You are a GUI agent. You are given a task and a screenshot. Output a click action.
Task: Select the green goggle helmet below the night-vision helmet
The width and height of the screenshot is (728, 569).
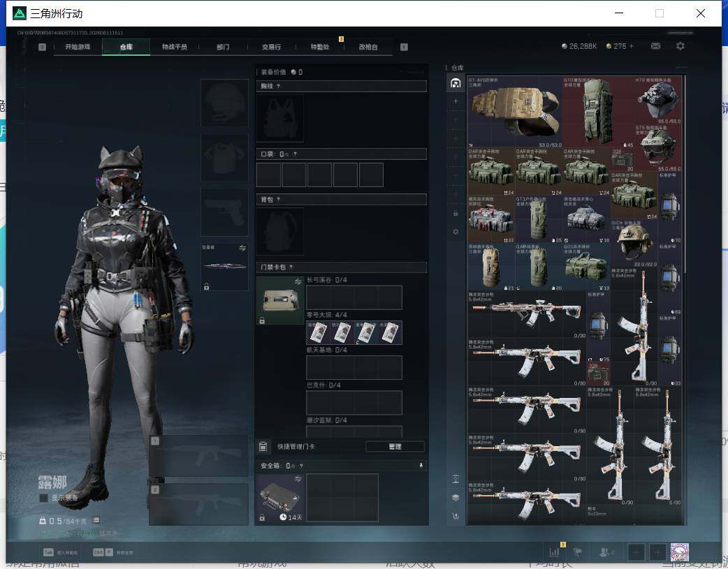pyautogui.click(x=657, y=147)
